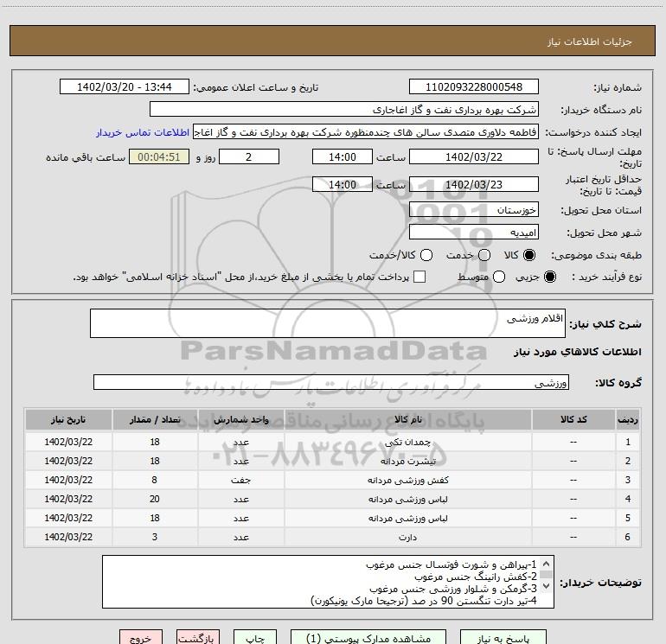Click the buyer organization name field

pyautogui.click(x=344, y=109)
